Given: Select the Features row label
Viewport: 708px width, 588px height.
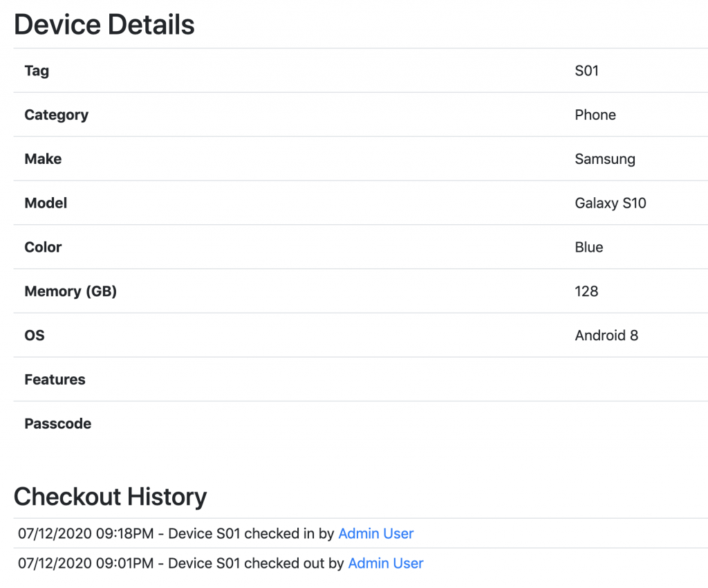Looking at the screenshot, I should (55, 380).
